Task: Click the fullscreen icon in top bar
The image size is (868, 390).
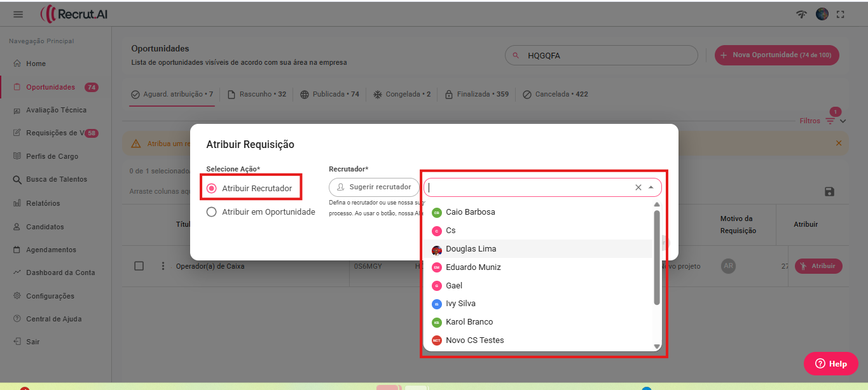Action: [841, 14]
